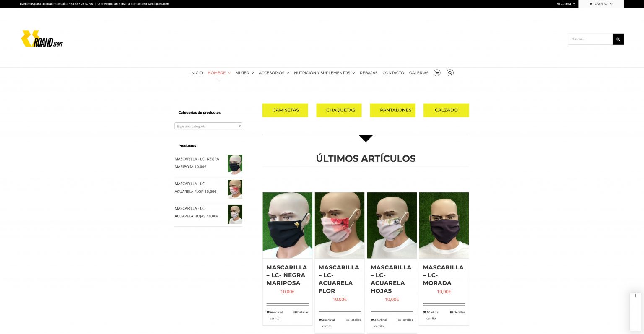Screen dimensions: 644x334
Task: Expand the Carrito dropdown in top bar
Action: pos(601,4)
